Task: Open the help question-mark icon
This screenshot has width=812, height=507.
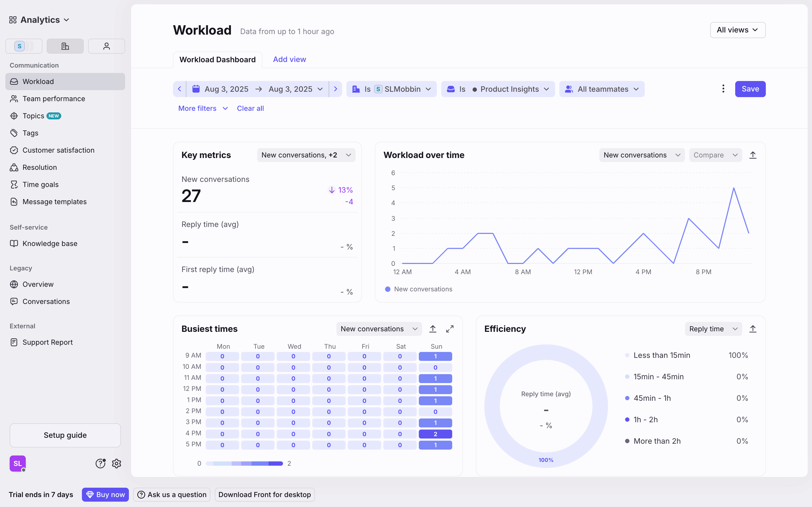Action: tap(100, 464)
